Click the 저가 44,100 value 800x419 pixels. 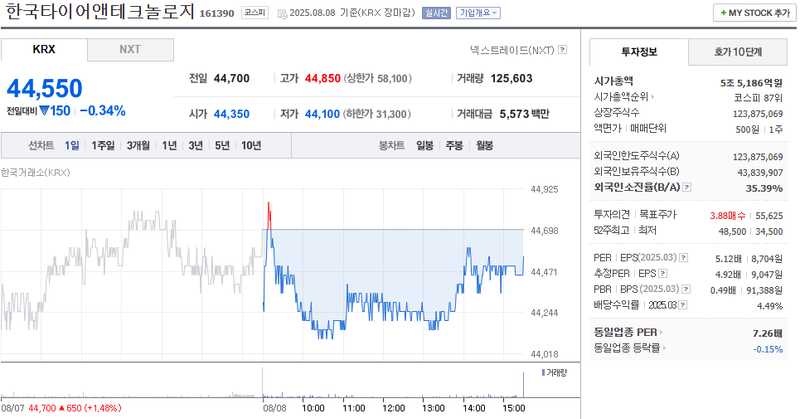322,114
